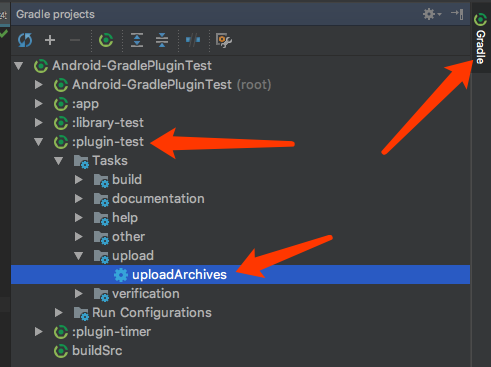The image size is (491, 367).
Task: Toggle offline mode for Gradle
Action: [x=193, y=40]
